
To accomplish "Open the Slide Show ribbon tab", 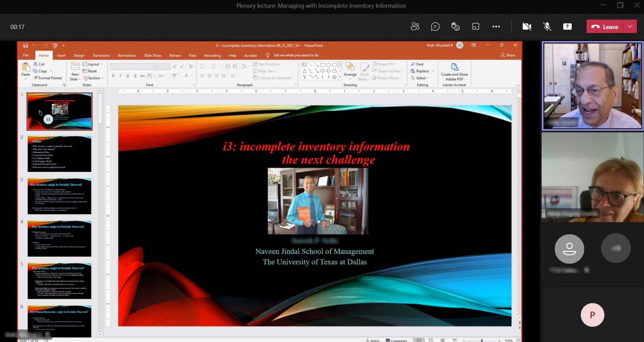I will tap(152, 55).
